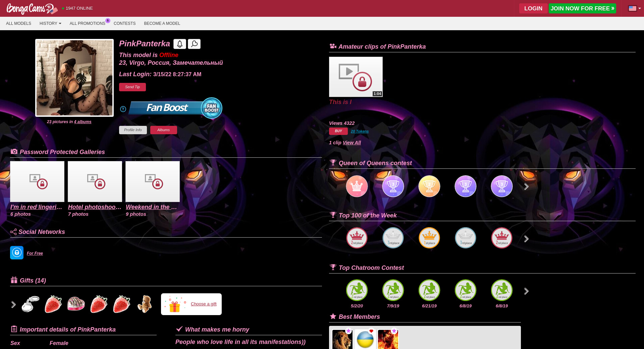Click the notification bell icon beside PinkPanterka
The image size is (644, 349).
[x=180, y=44]
